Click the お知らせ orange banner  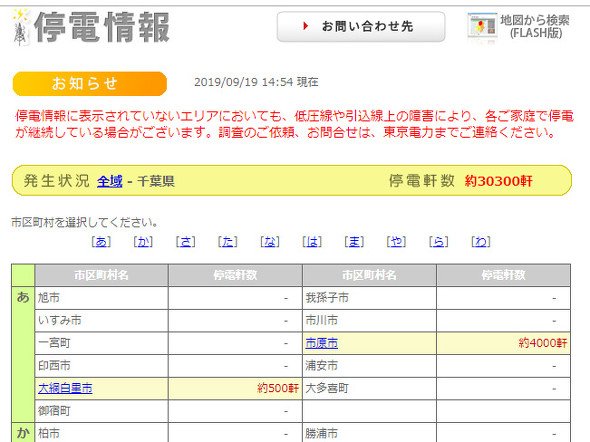(x=90, y=84)
